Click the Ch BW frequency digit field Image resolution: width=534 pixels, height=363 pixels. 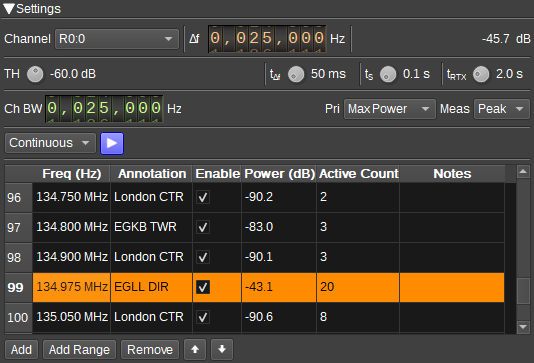(x=104, y=109)
